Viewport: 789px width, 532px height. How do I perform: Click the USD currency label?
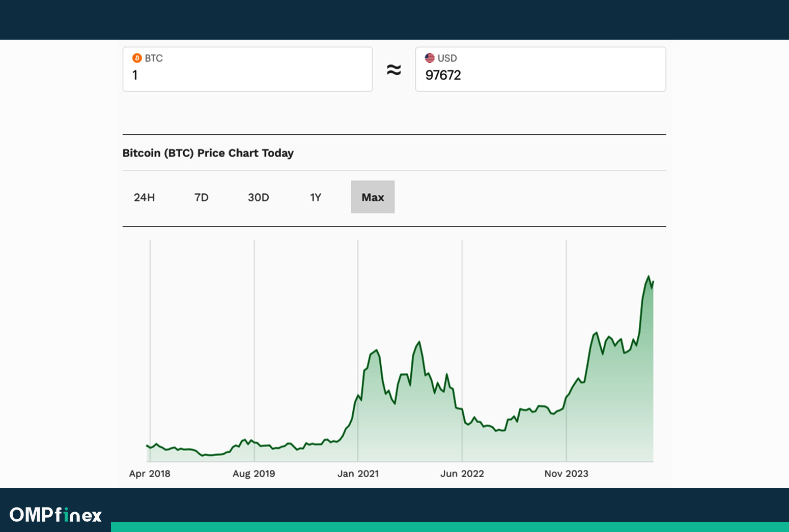(x=447, y=58)
